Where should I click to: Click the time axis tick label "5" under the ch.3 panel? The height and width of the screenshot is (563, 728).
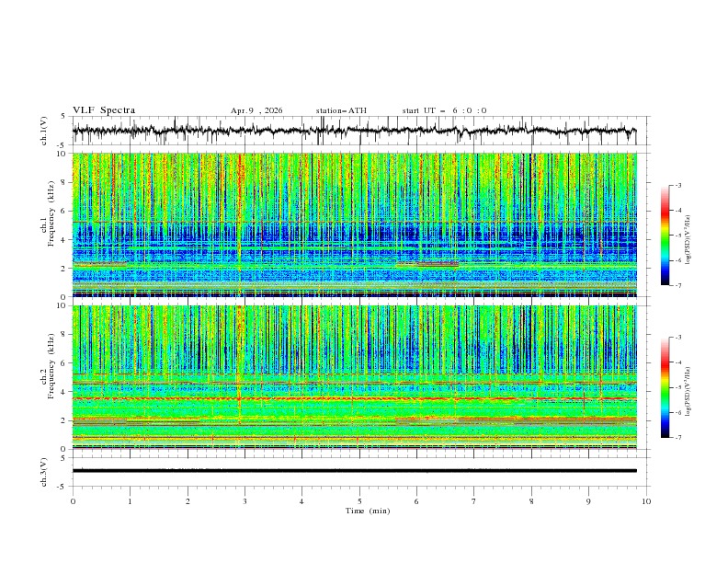click(359, 501)
